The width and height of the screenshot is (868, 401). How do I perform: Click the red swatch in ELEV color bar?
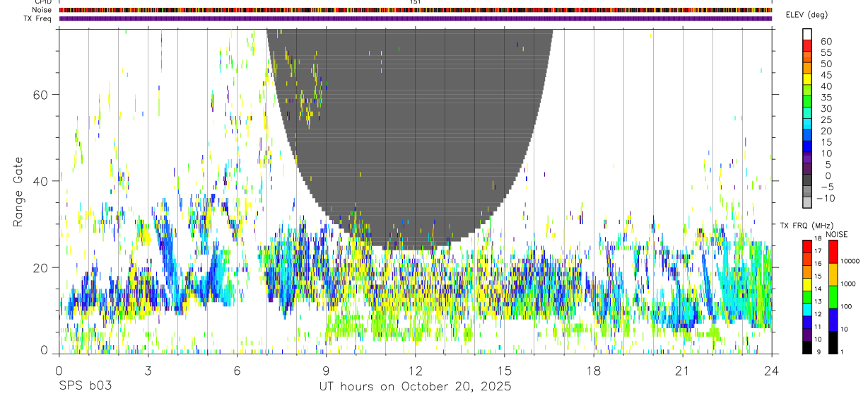808,45
